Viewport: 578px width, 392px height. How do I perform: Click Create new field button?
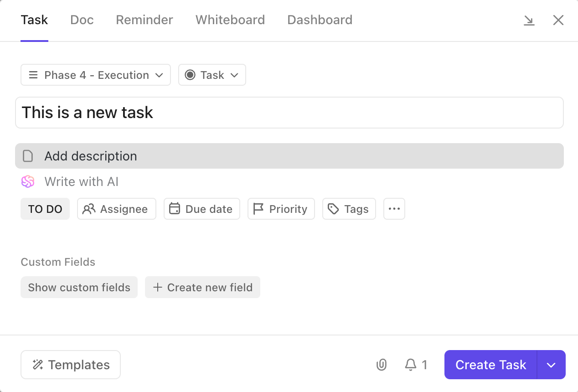[202, 287]
